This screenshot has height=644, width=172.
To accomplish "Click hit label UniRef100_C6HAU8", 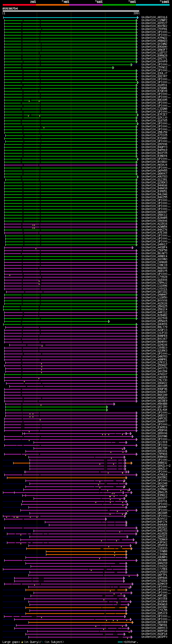I will [154, 262].
